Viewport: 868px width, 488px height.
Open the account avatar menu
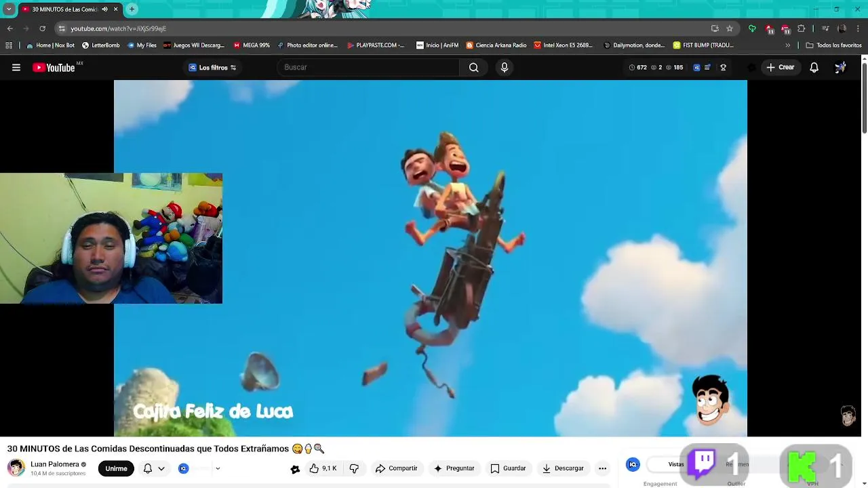point(840,67)
